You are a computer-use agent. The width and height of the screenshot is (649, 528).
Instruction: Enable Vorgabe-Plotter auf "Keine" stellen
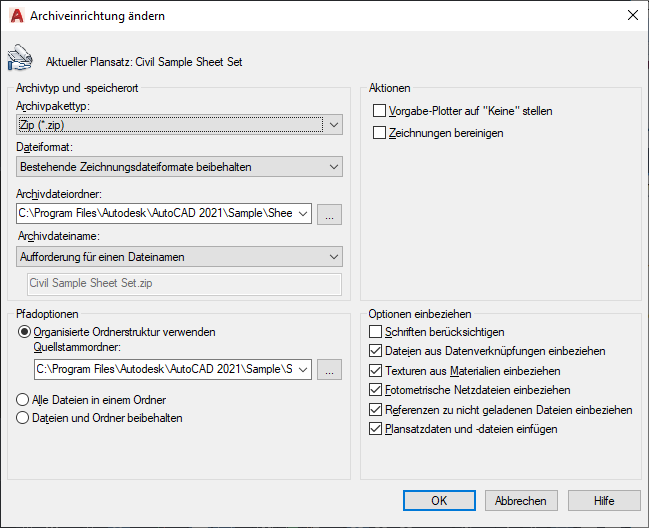click(380, 111)
